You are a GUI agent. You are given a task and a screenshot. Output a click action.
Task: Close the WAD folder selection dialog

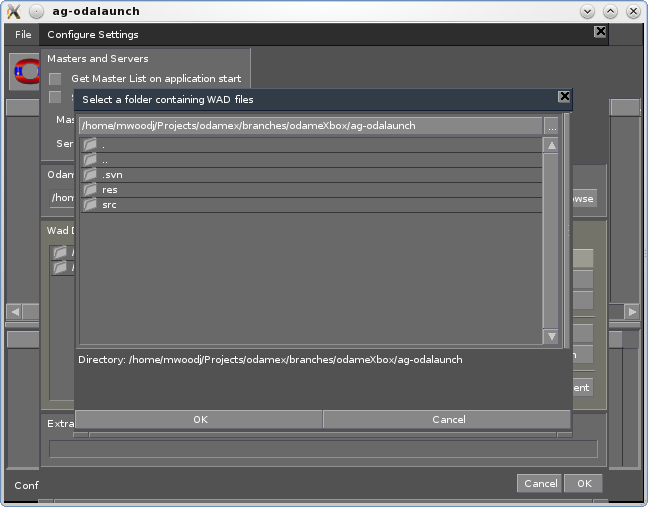tap(564, 97)
